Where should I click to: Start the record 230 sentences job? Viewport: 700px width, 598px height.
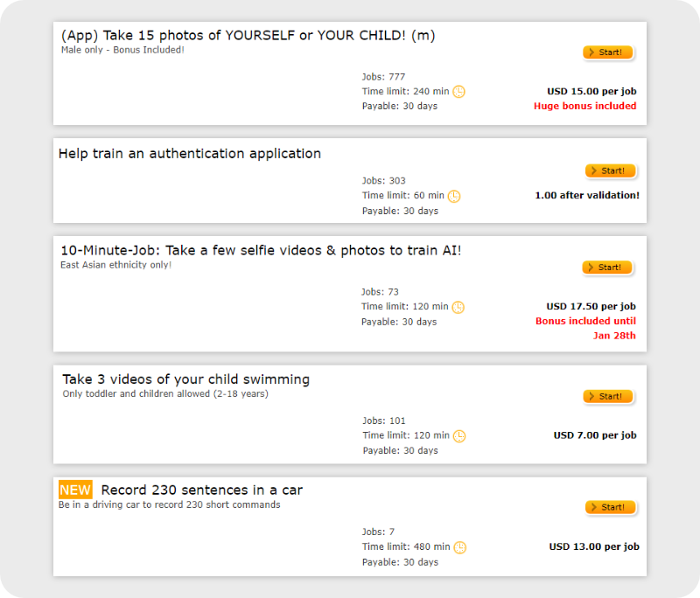[x=610, y=507]
